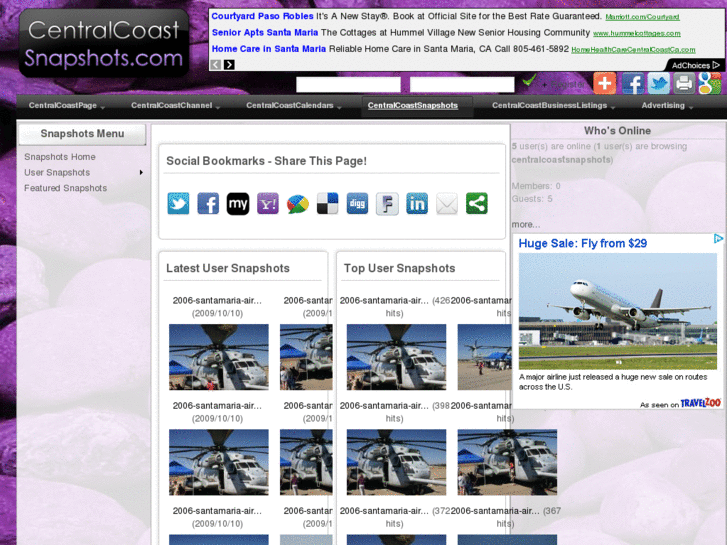Share this page on LinkedIn
Image resolution: width=727 pixels, height=545 pixels.
tap(417, 204)
